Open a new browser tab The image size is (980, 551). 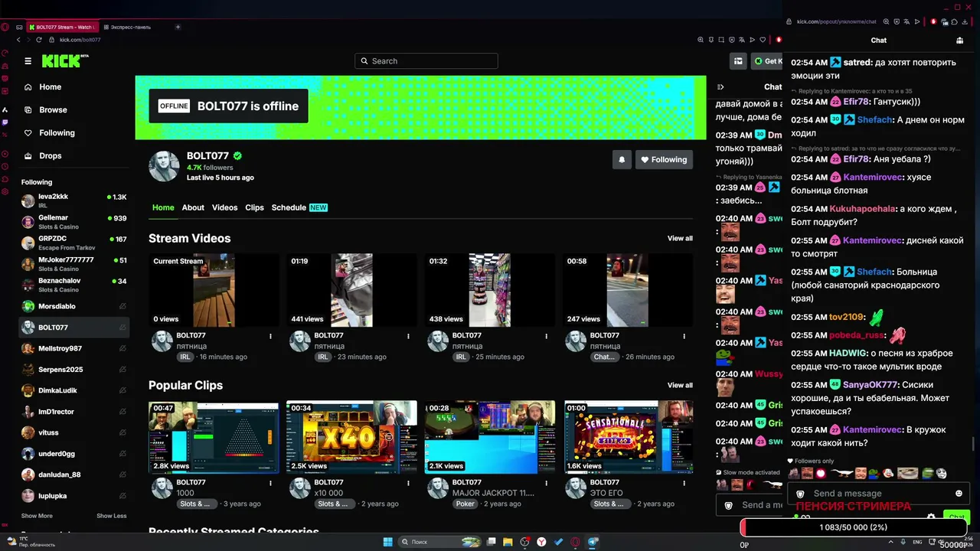[x=178, y=27]
